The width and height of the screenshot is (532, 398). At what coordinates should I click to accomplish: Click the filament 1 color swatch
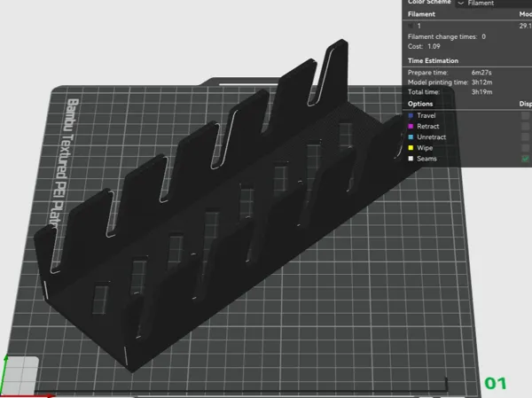coord(411,26)
